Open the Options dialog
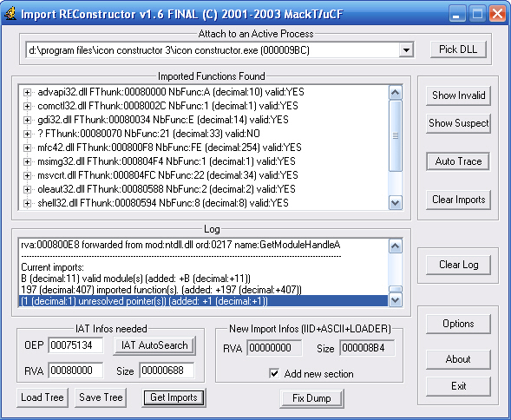Screen dimensions: 511x420 pos(458,324)
